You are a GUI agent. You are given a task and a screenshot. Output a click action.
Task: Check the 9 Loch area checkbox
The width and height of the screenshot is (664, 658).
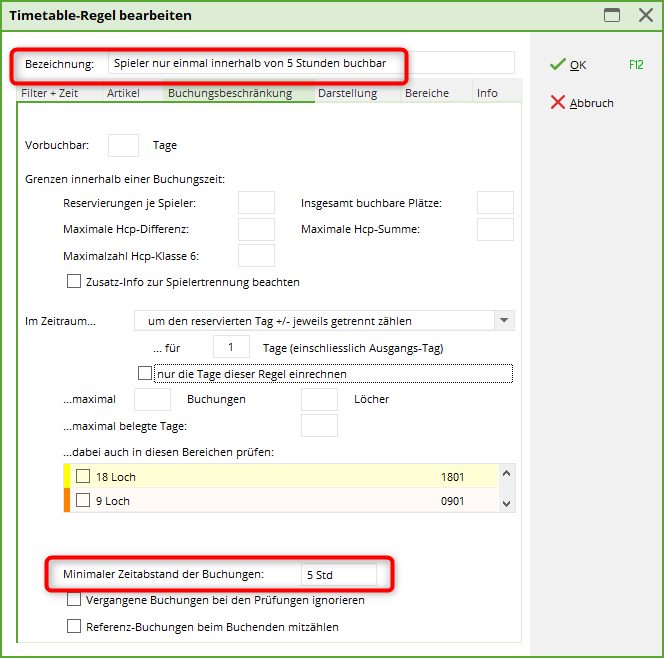tap(83, 501)
